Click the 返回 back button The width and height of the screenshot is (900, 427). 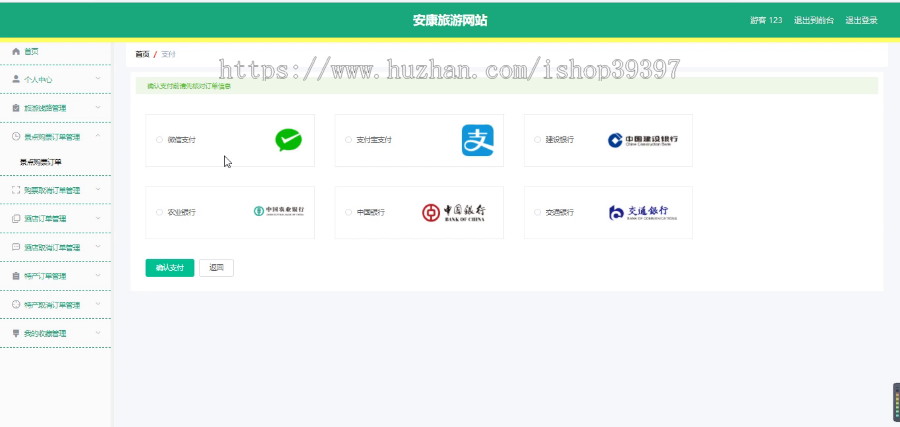coord(216,268)
